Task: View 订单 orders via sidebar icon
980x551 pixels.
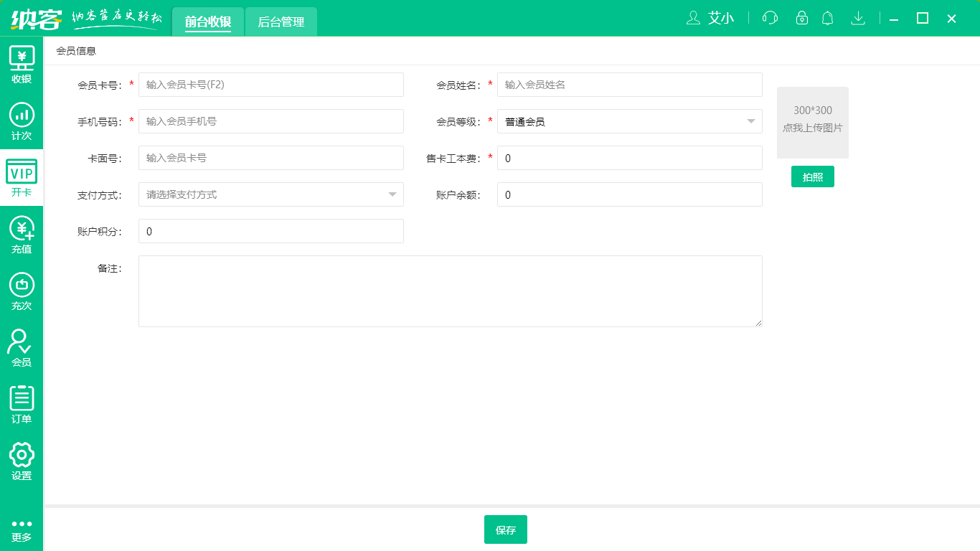Action: (22, 405)
